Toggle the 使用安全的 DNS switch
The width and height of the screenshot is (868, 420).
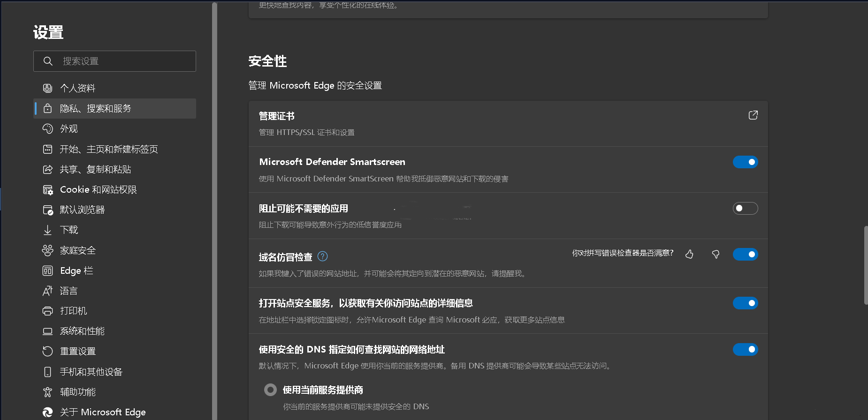pos(746,349)
